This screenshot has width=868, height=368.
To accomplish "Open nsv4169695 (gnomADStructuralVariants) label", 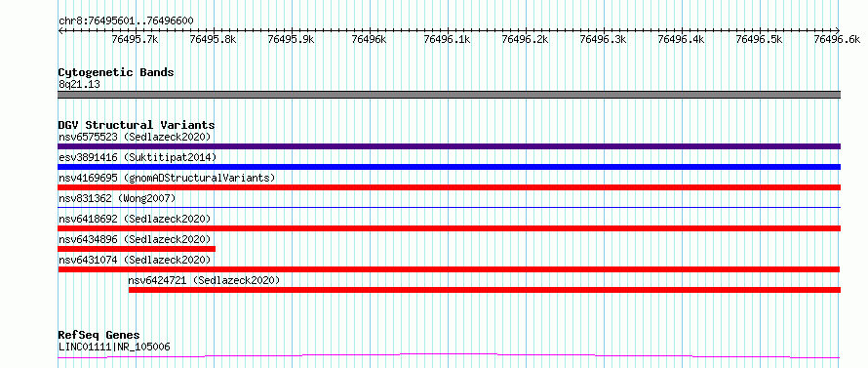I will (167, 178).
